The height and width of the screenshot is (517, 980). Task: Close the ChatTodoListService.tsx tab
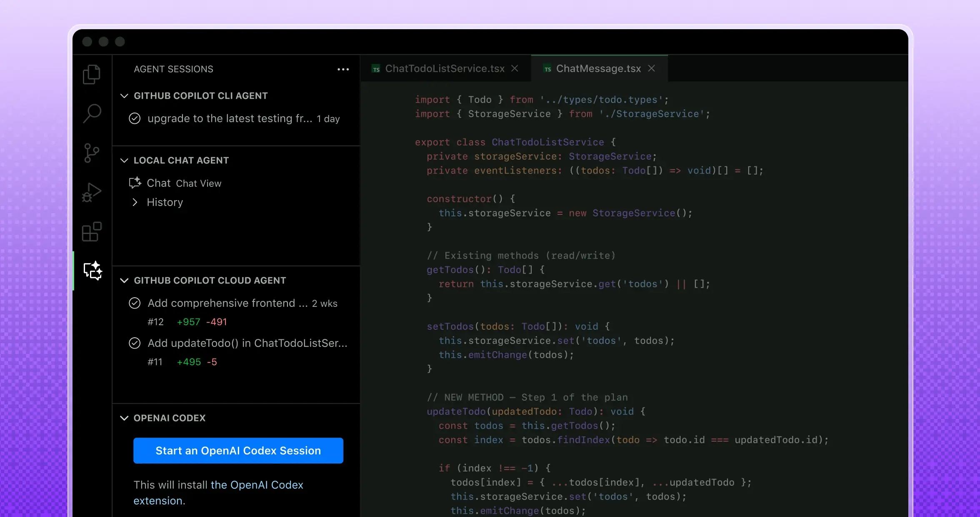tap(515, 68)
